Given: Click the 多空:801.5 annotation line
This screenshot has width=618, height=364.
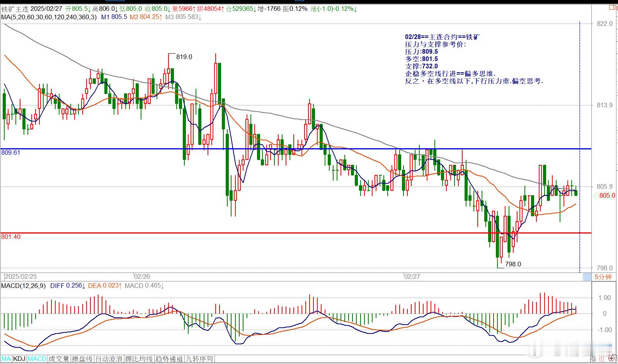Looking at the screenshot, I should coord(421,59).
